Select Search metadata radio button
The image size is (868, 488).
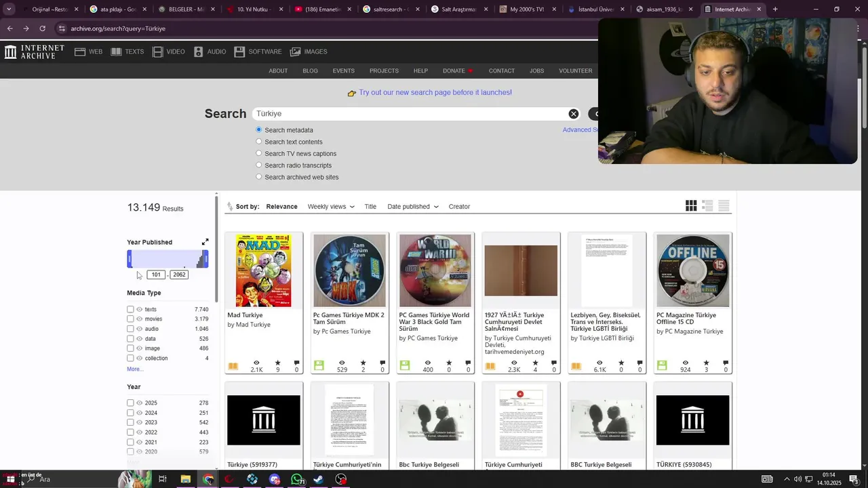pos(258,129)
